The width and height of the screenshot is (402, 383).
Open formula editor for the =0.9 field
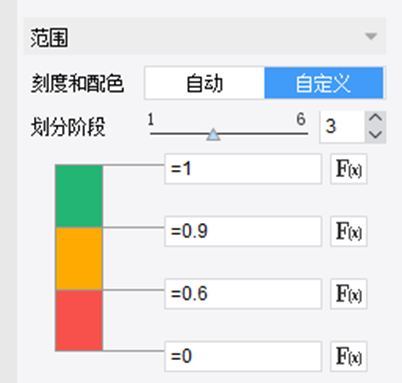(x=349, y=231)
